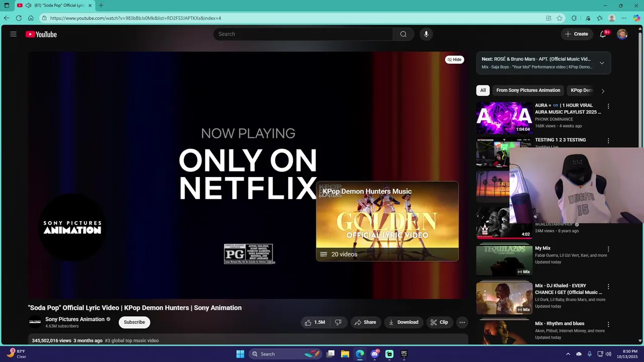The width and height of the screenshot is (644, 362).
Task: Open a new browser tab
Action: pos(101,6)
